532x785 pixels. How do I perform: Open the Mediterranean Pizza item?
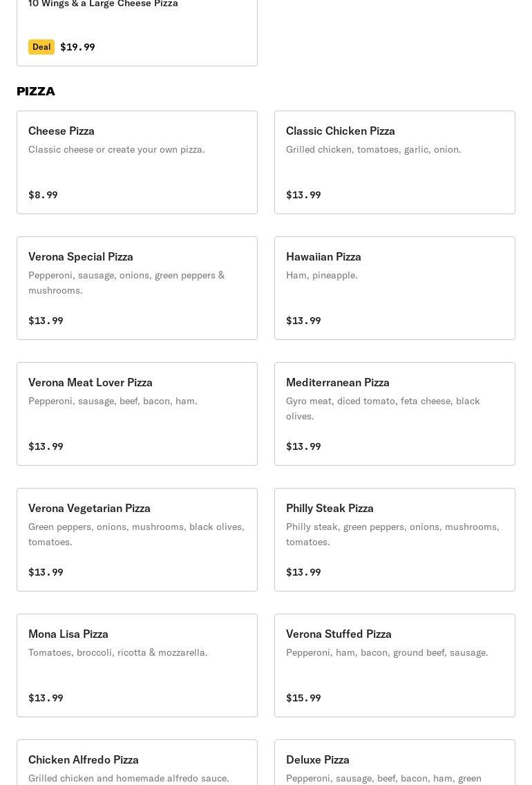tap(395, 414)
